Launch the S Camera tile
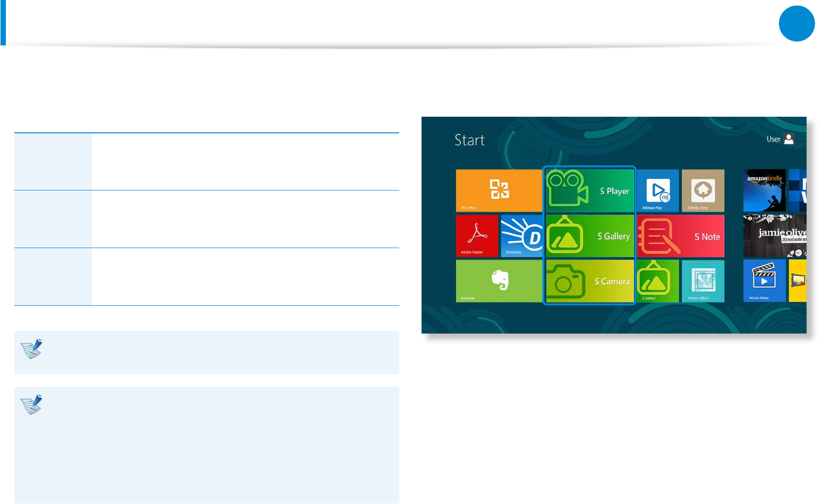 pyautogui.click(x=590, y=281)
